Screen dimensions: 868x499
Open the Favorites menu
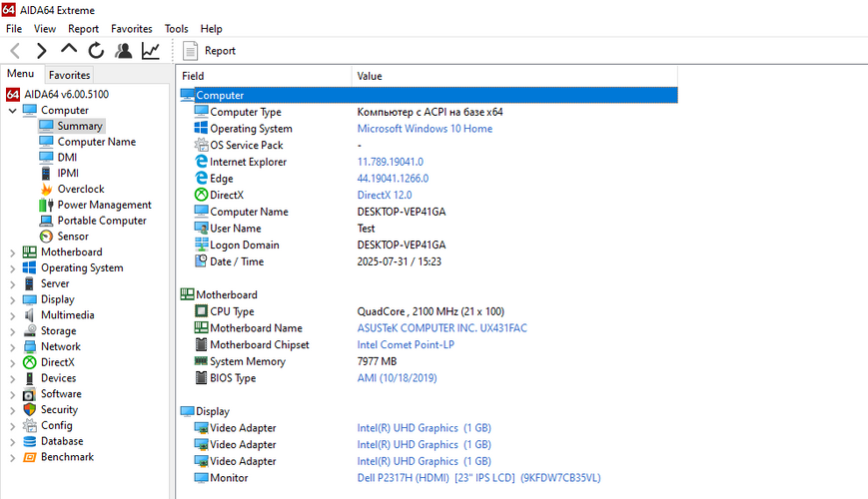pos(131,29)
